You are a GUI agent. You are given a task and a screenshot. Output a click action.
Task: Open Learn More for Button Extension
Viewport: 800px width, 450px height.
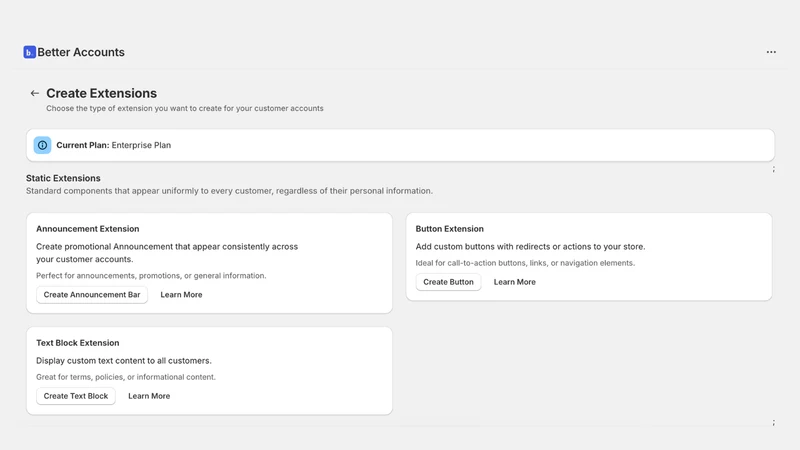coord(514,282)
